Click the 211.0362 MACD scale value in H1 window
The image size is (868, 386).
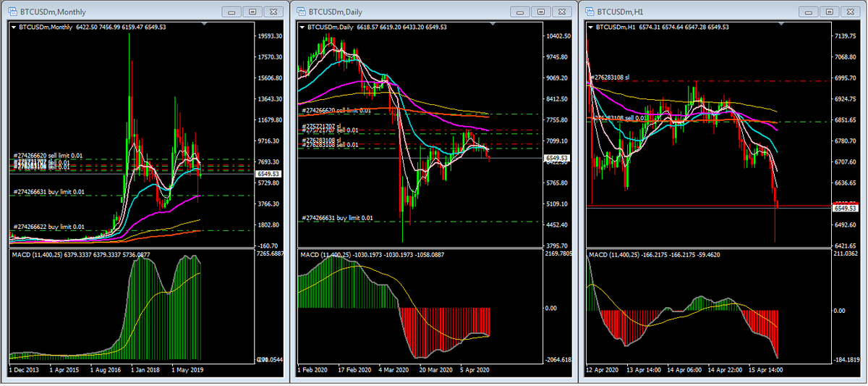pyautogui.click(x=845, y=253)
